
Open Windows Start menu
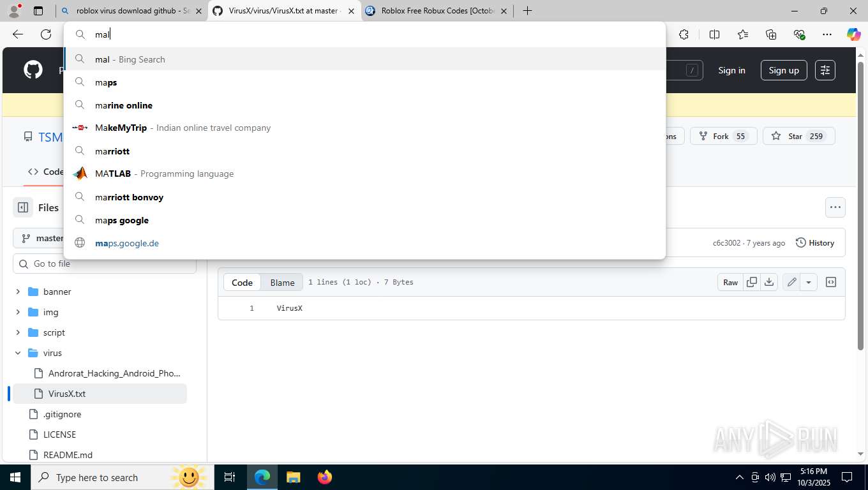click(15, 477)
